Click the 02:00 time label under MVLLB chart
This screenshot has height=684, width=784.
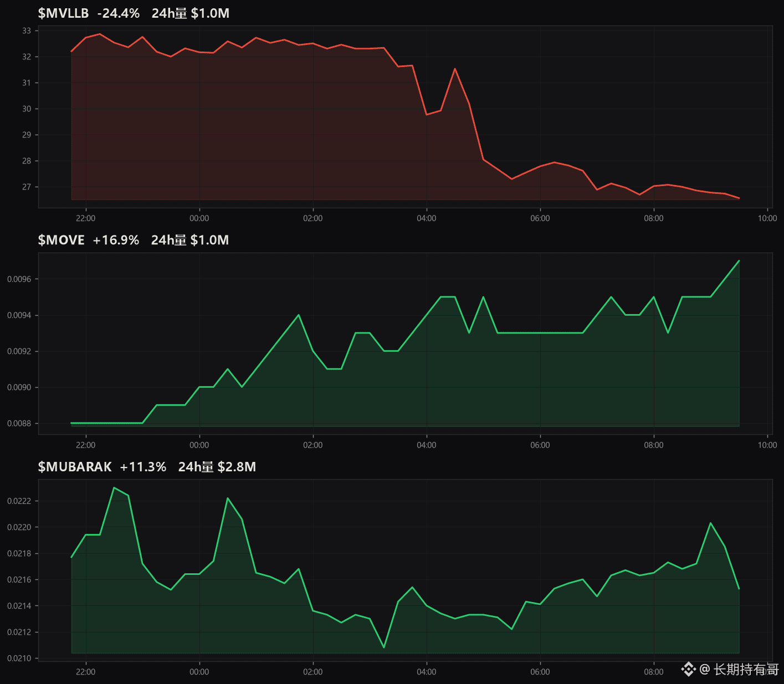click(313, 218)
